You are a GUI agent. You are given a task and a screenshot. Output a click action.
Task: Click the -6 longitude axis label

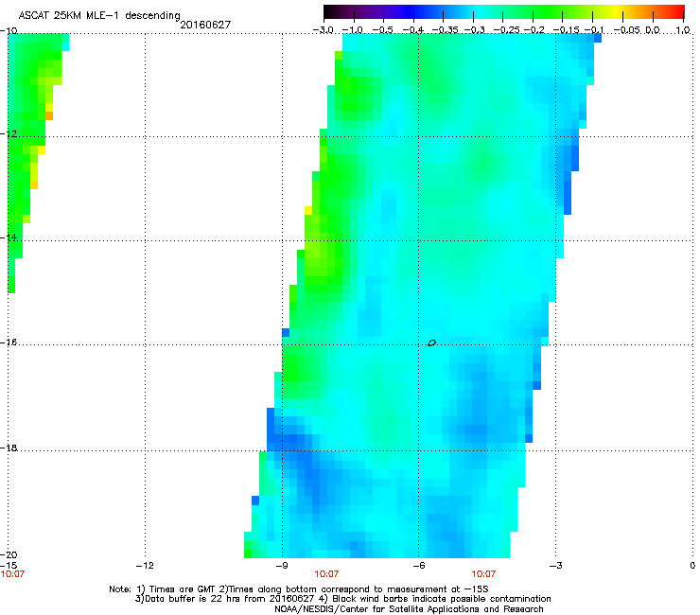click(x=419, y=566)
